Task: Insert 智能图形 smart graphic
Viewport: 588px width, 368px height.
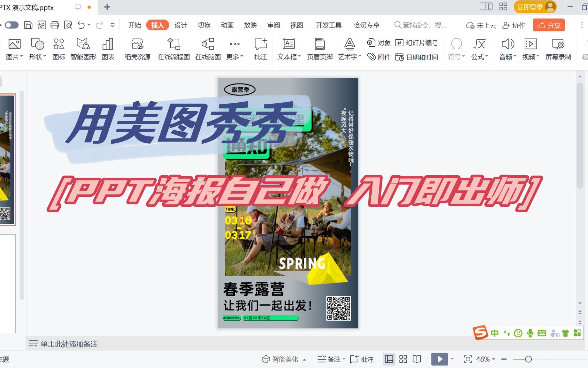Action: [x=83, y=49]
